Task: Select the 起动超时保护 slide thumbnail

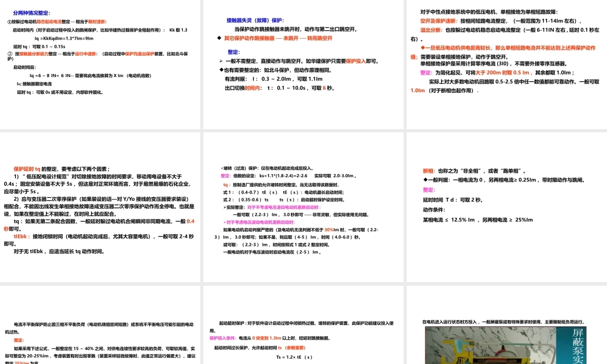Action: click(303, 325)
